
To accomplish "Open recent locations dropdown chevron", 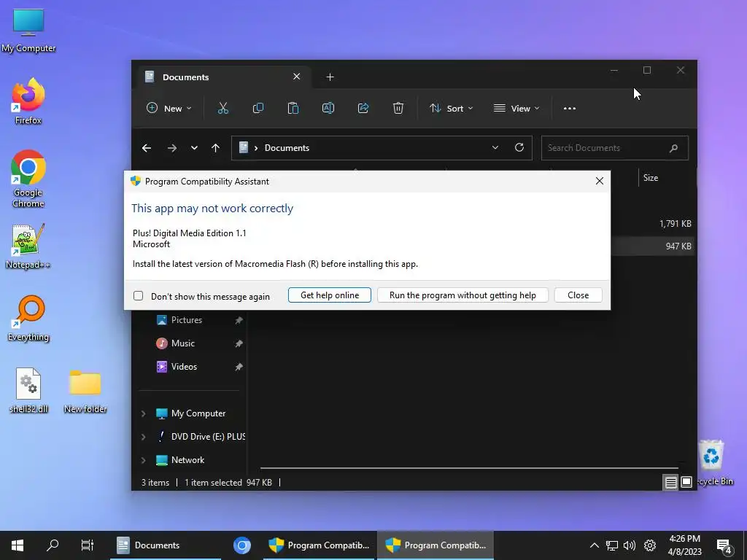I will [194, 148].
